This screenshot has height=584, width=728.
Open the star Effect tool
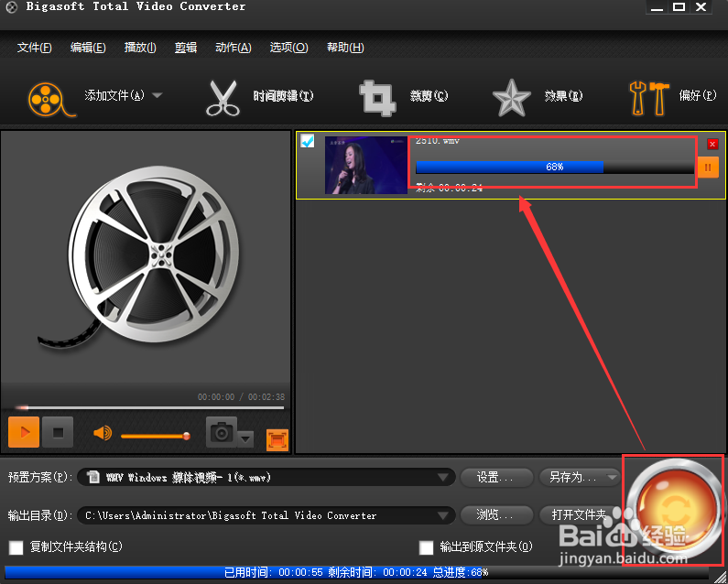coord(511,98)
